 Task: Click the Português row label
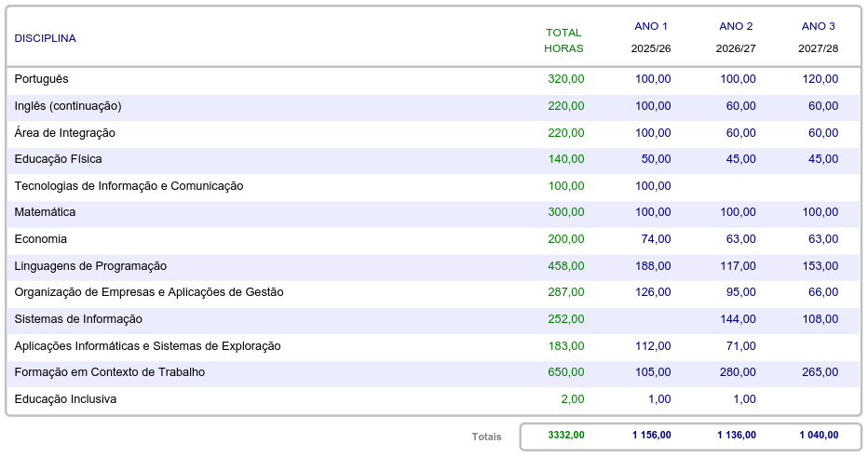point(42,79)
